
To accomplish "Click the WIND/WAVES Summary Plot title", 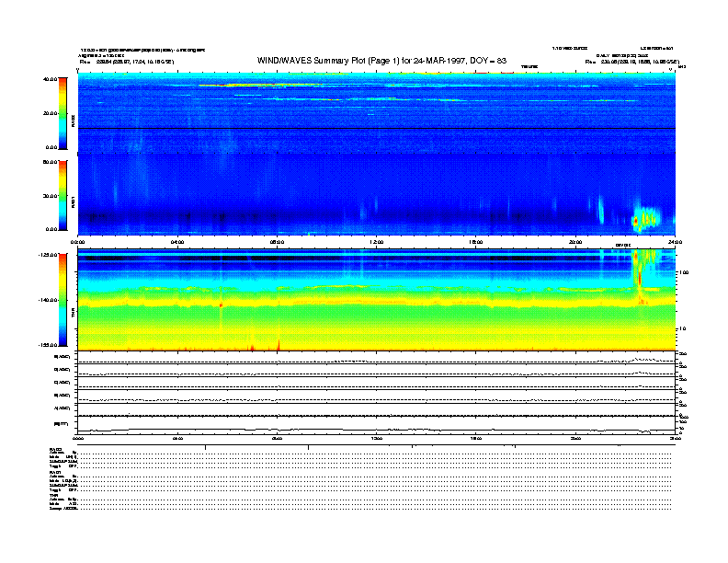I will (x=381, y=61).
